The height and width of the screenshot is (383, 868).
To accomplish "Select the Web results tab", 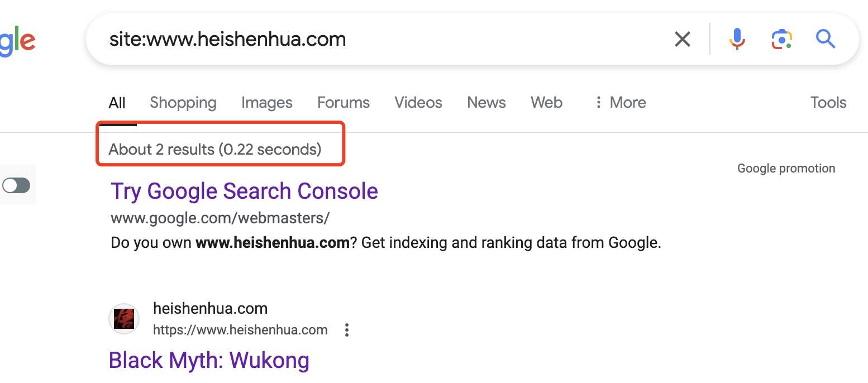I will tap(546, 103).
